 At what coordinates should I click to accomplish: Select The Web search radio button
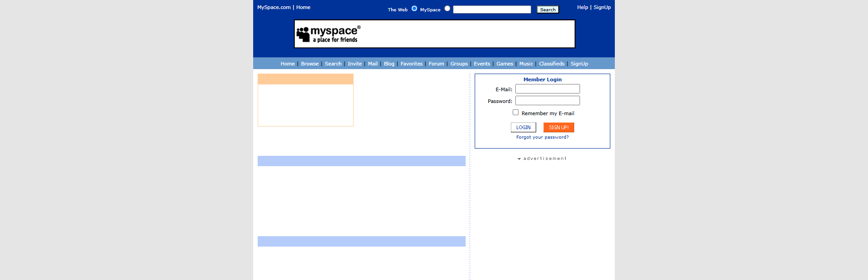click(x=414, y=9)
